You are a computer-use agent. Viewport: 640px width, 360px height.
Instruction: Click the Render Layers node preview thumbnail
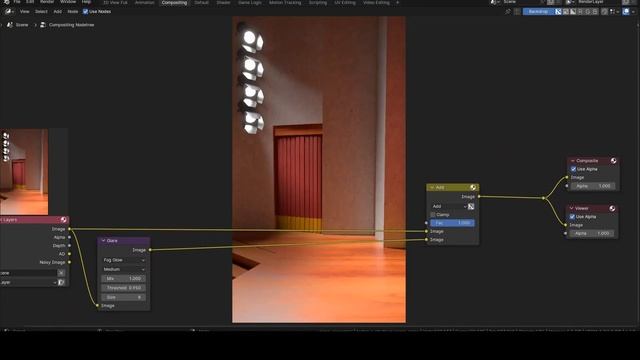[x=24, y=172]
